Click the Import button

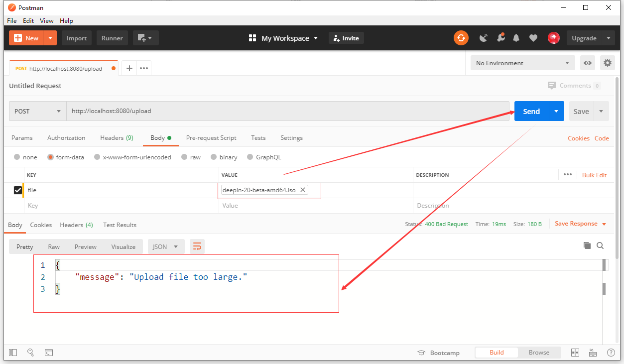(77, 38)
